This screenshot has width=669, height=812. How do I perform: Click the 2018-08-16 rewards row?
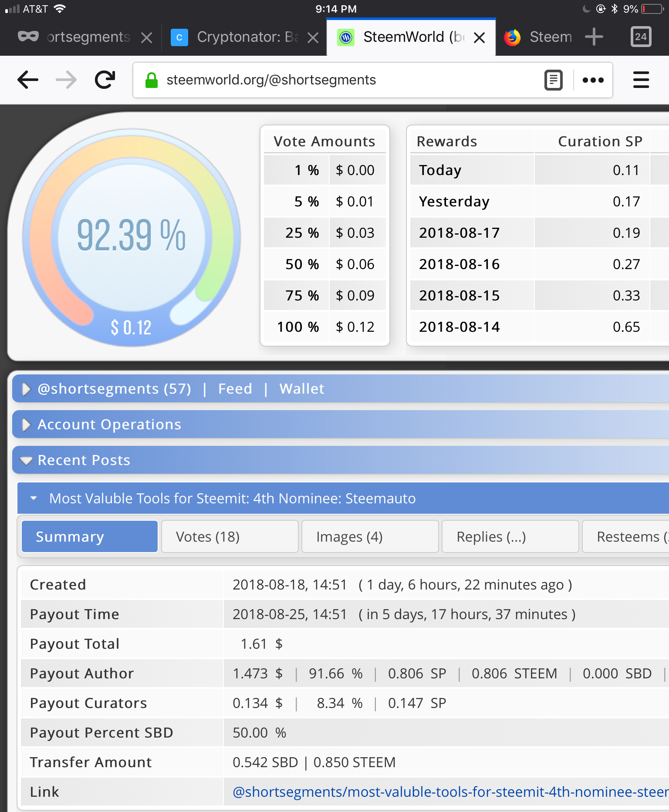click(540, 264)
